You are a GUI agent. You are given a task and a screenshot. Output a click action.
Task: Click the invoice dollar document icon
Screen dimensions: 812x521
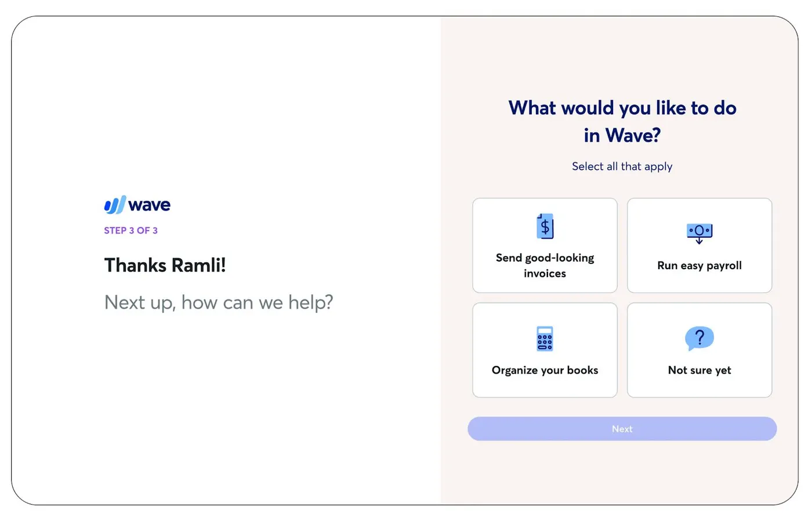pyautogui.click(x=545, y=226)
